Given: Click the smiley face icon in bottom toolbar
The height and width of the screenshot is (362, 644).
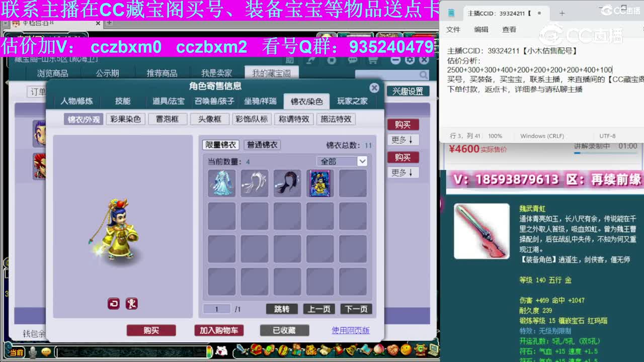Looking at the screenshot, I should [x=406, y=350].
